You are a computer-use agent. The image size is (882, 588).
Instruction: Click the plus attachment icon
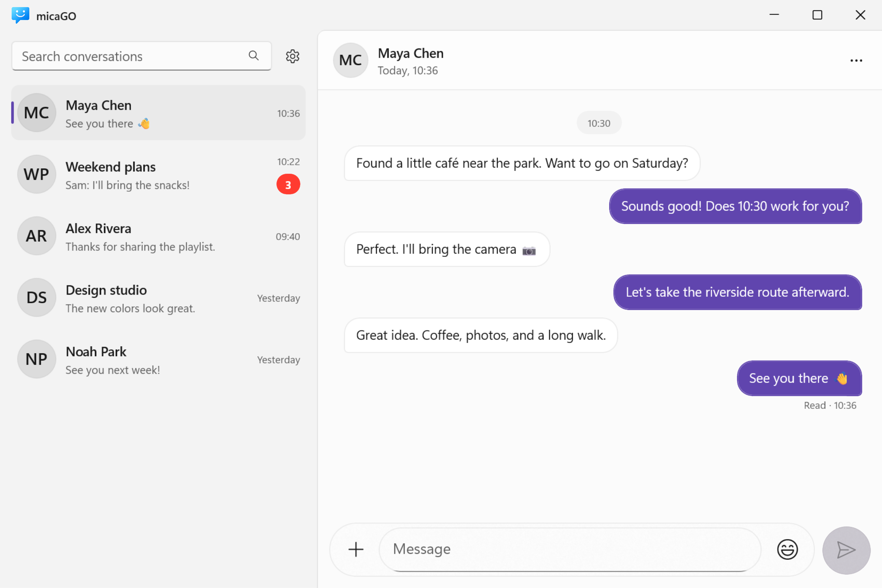(x=356, y=550)
